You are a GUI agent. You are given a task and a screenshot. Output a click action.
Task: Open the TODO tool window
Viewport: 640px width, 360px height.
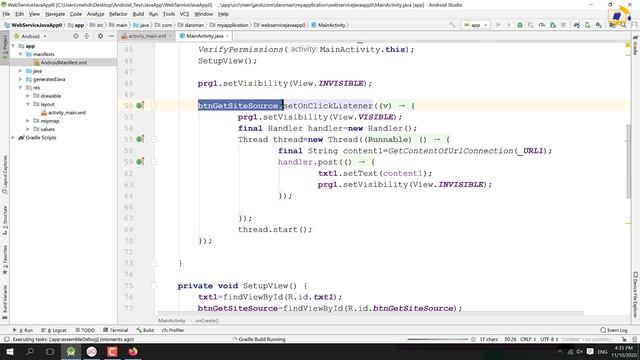tap(85, 330)
